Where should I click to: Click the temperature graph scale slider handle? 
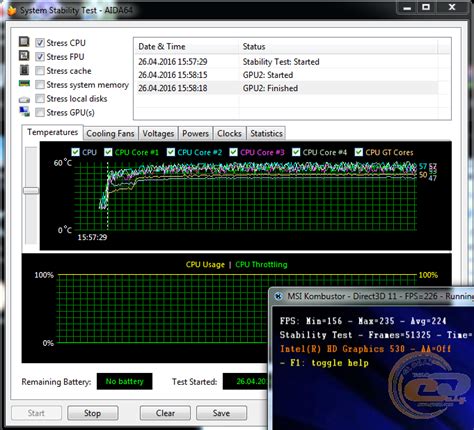[31, 190]
